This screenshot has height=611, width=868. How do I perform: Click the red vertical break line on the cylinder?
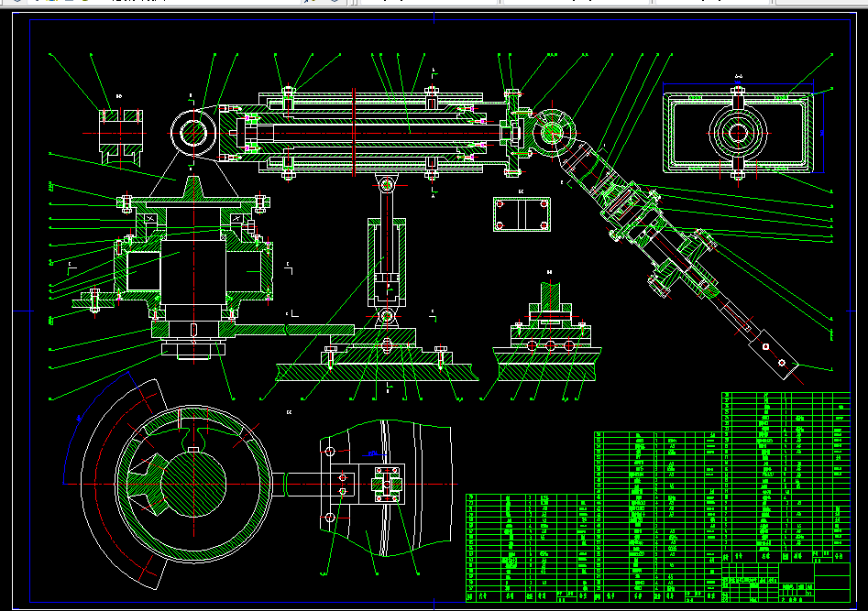(x=354, y=132)
